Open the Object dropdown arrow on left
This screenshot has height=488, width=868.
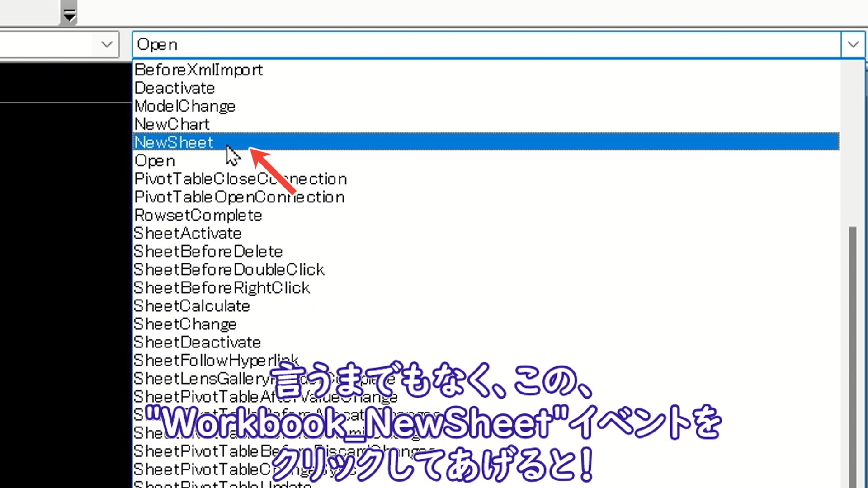pyautogui.click(x=107, y=44)
